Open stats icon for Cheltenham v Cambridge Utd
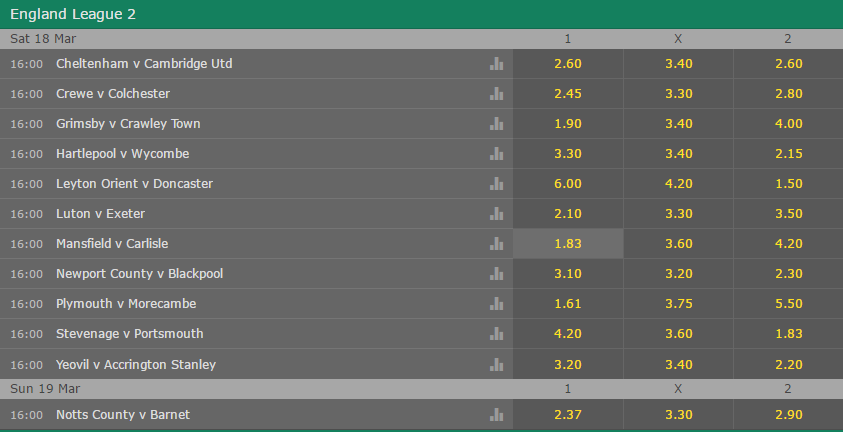 click(x=496, y=64)
